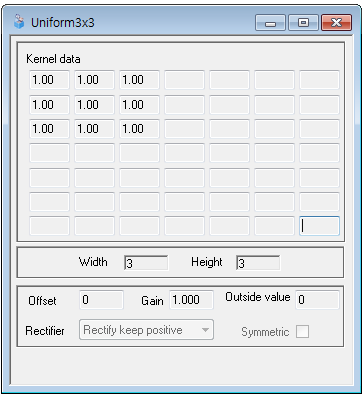This screenshot has height=396, width=363.
Task: Click the Kernel data label
Action: [x=53, y=59]
